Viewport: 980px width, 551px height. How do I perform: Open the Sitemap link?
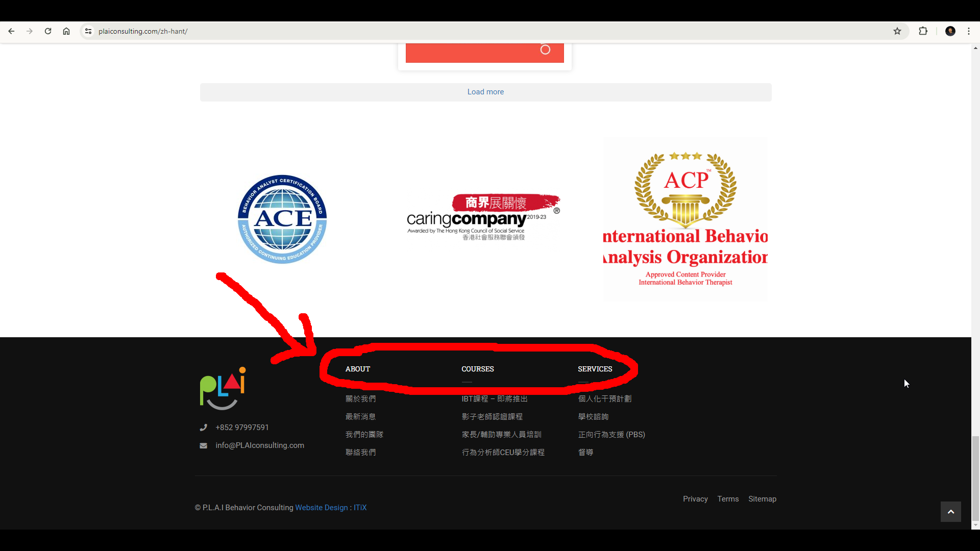[762, 499]
